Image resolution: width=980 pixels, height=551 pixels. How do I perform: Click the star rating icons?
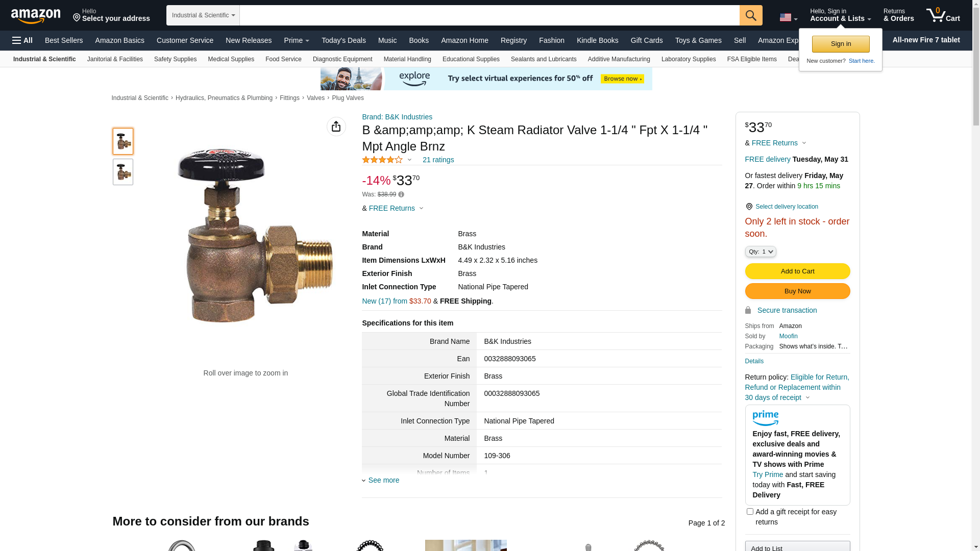pyautogui.click(x=382, y=160)
